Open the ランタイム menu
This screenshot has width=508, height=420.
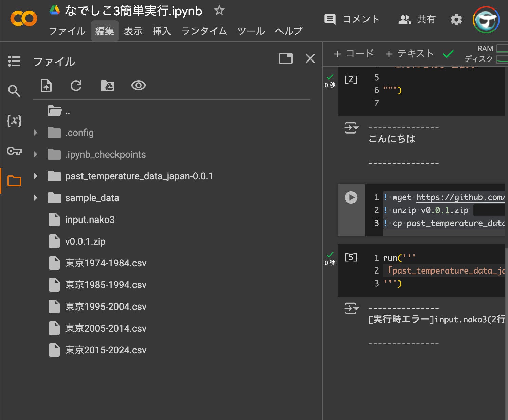tap(204, 31)
